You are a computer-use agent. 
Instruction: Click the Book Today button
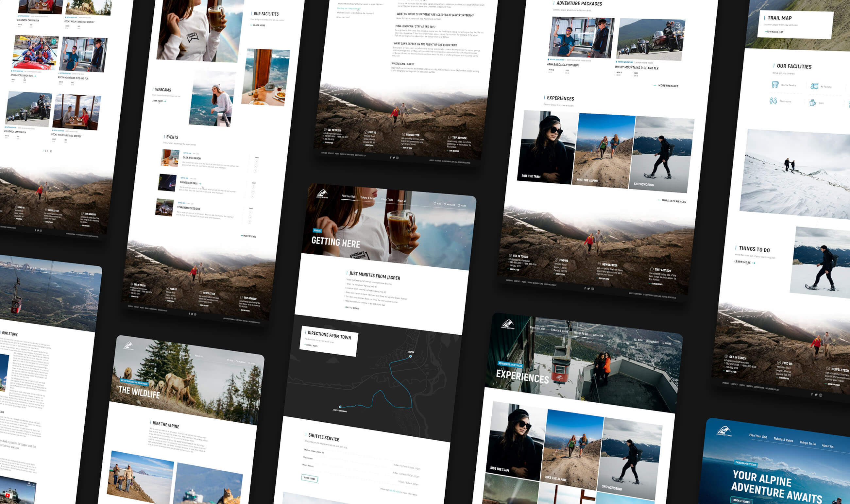pos(309,478)
